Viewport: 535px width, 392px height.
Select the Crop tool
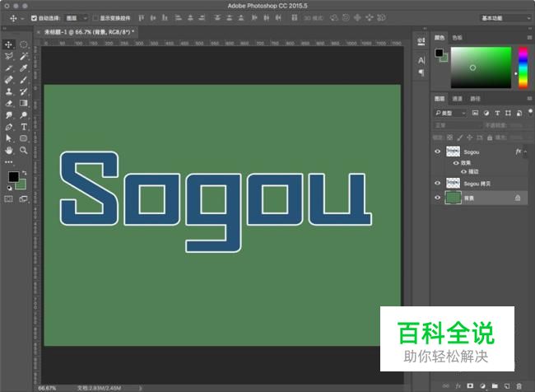pos(8,68)
